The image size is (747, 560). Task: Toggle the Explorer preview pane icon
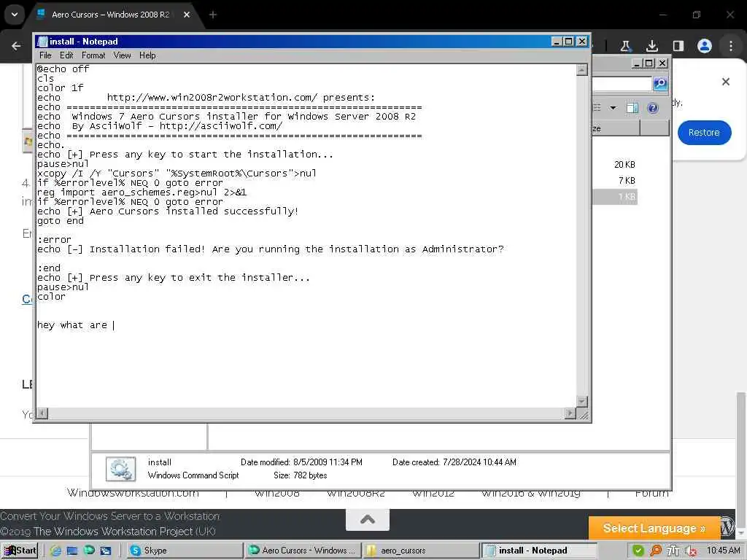tap(632, 108)
